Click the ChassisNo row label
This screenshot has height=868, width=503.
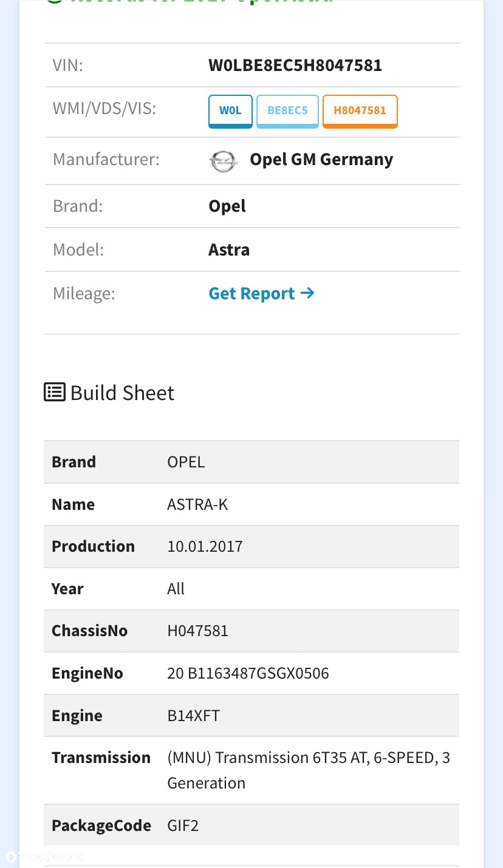coord(89,631)
